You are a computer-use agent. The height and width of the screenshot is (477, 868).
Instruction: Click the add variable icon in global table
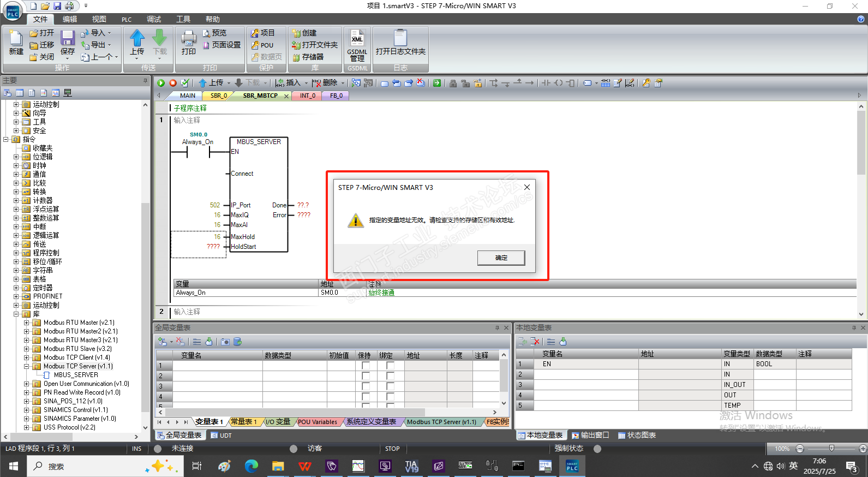(162, 342)
